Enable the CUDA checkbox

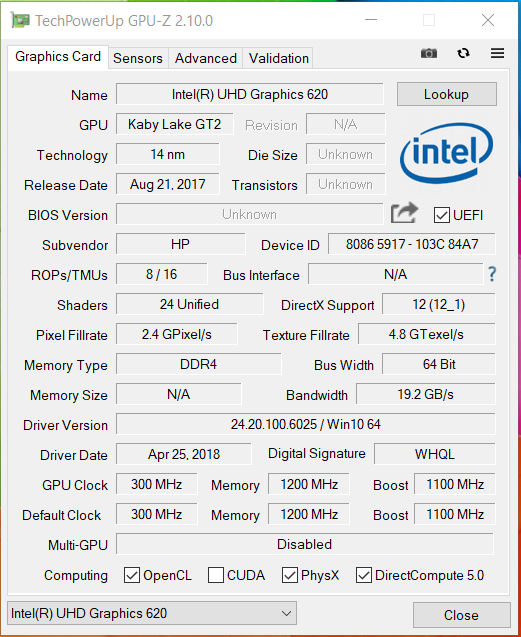[x=216, y=575]
